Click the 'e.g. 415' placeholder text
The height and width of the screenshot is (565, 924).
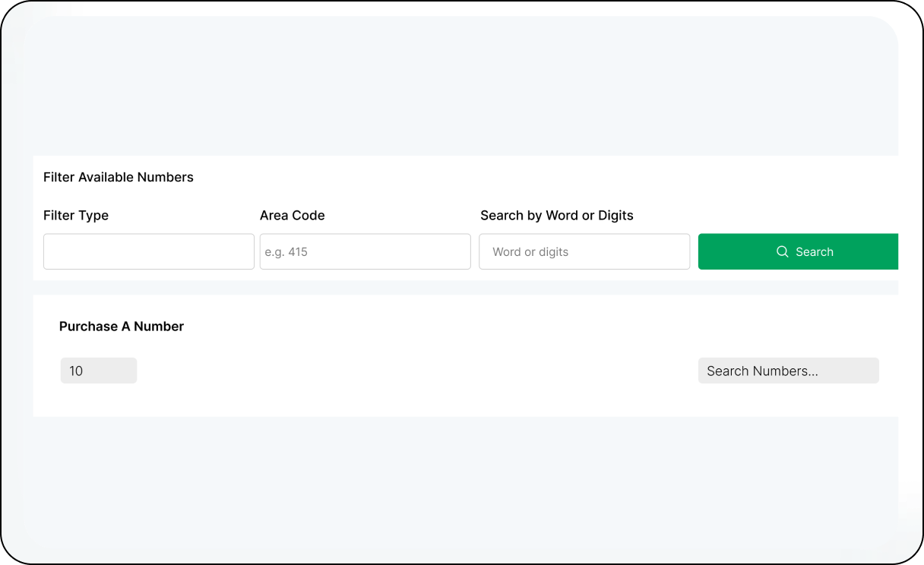[x=286, y=252]
